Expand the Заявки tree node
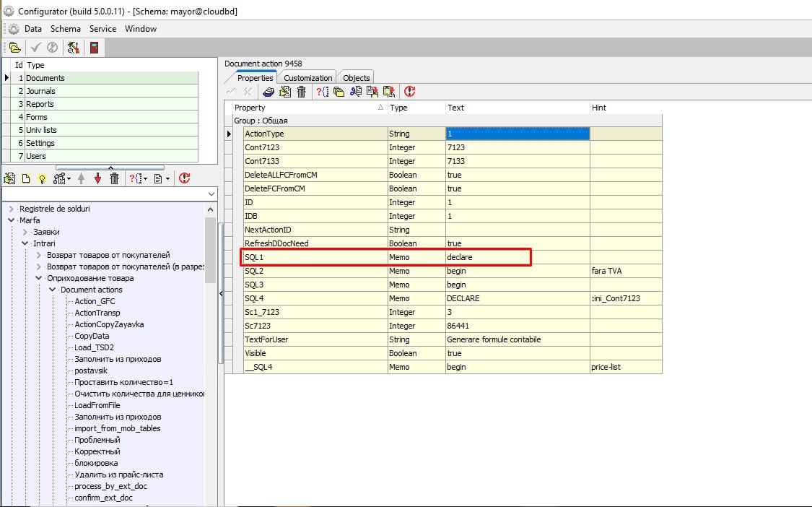 click(25, 233)
